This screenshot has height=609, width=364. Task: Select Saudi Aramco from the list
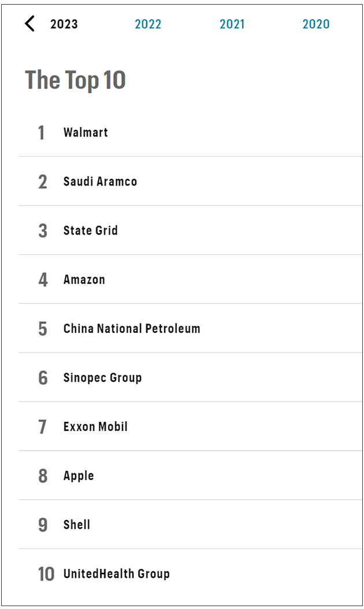click(100, 181)
